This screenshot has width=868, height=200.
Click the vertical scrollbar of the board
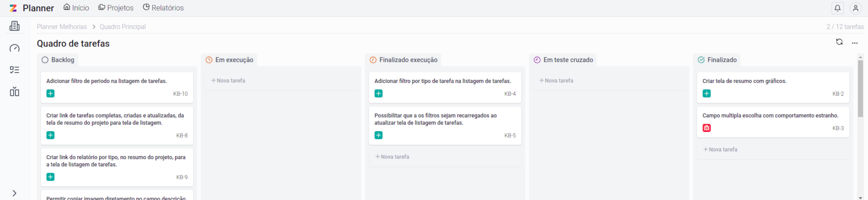860,88
